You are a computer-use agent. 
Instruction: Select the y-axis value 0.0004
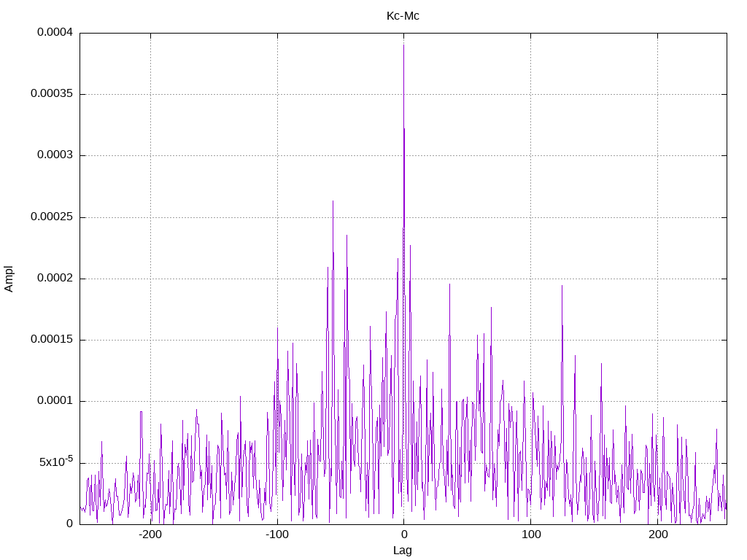[x=55, y=32]
